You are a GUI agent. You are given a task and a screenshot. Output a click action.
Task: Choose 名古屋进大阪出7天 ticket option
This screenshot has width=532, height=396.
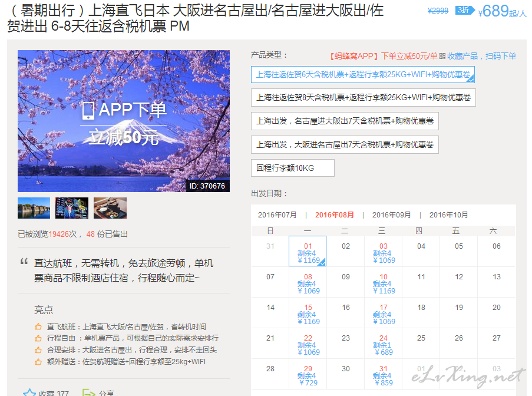(345, 121)
